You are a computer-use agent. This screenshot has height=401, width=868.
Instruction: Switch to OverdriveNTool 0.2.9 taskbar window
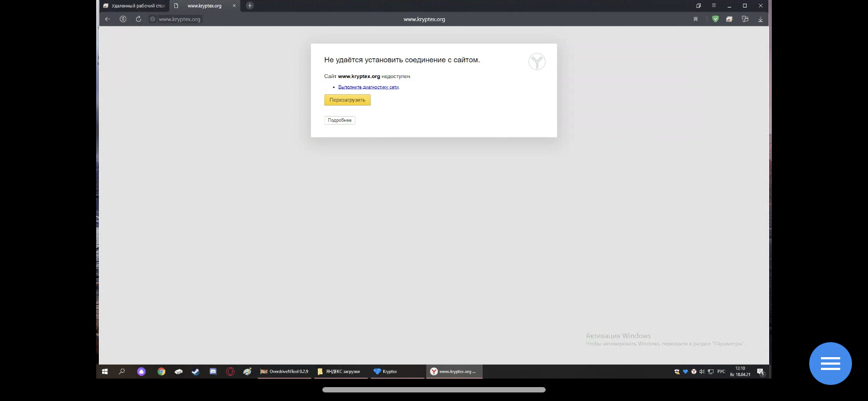[284, 372]
